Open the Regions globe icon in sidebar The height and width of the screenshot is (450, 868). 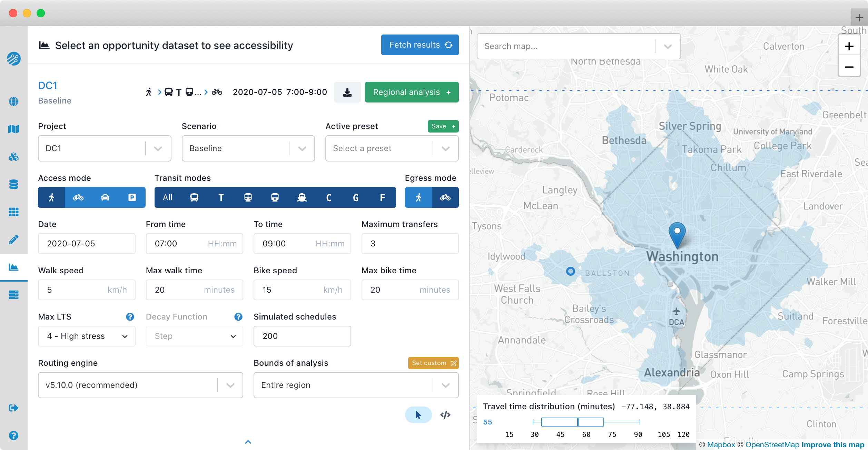13,101
